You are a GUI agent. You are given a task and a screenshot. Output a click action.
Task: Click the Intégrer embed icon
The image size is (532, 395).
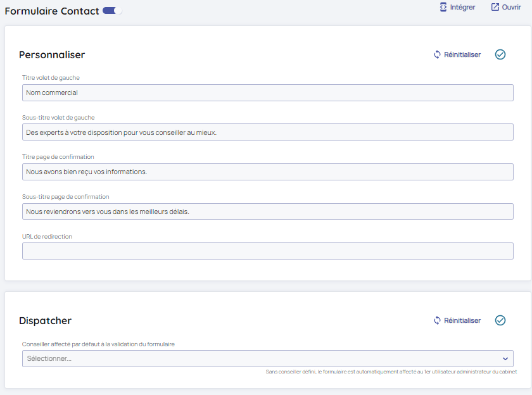coord(443,7)
